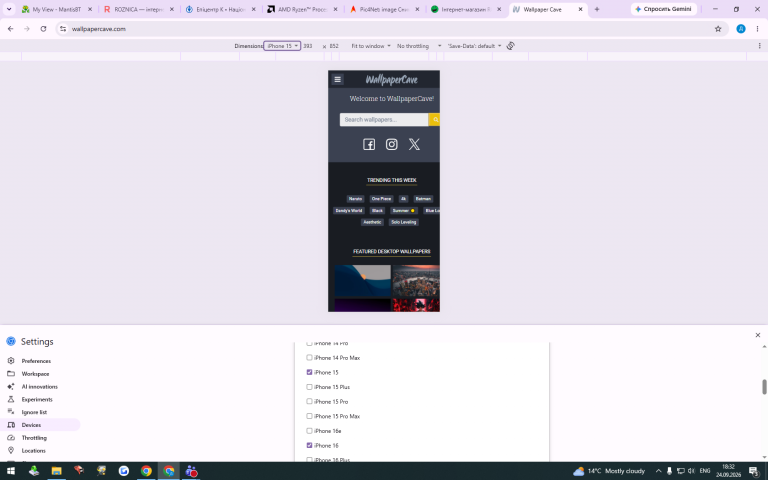Click the viewport height field 852
This screenshot has width=768, height=480.
coord(334,46)
